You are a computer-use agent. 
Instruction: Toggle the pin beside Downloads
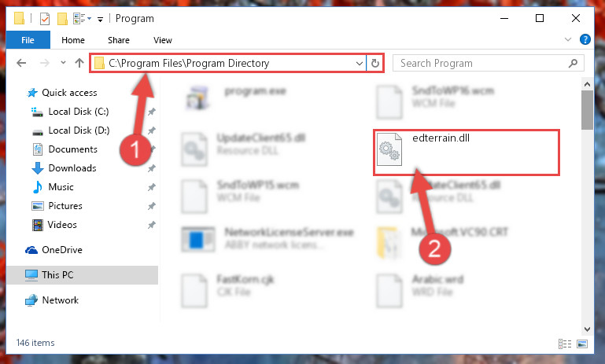(152, 168)
